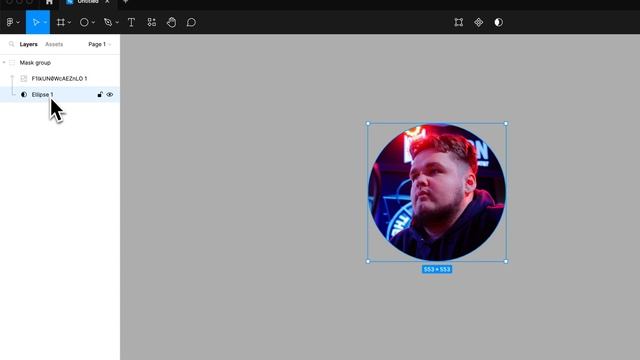This screenshot has width=640, height=360.
Task: Open the Page 1 dropdown
Action: [x=99, y=44]
